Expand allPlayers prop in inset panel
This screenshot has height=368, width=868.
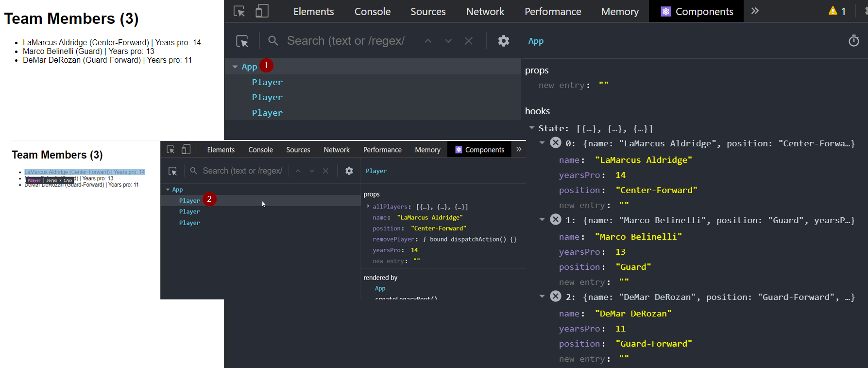pos(368,207)
